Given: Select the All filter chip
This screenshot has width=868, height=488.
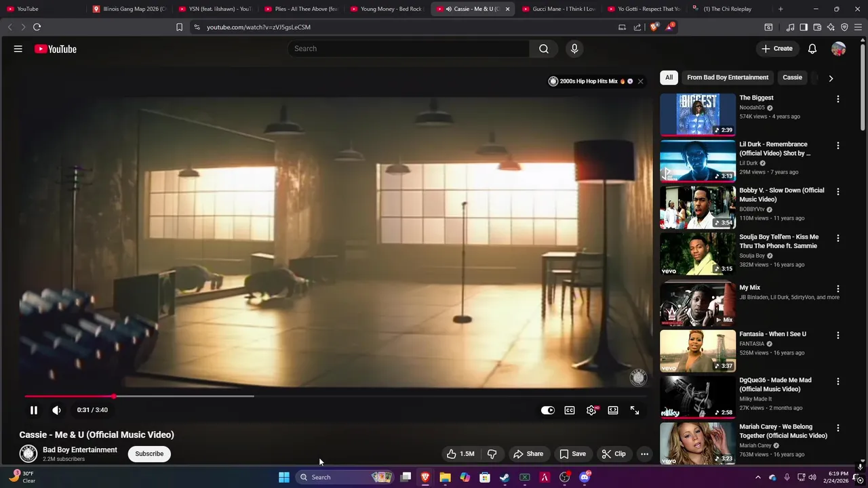Looking at the screenshot, I should pos(669,77).
